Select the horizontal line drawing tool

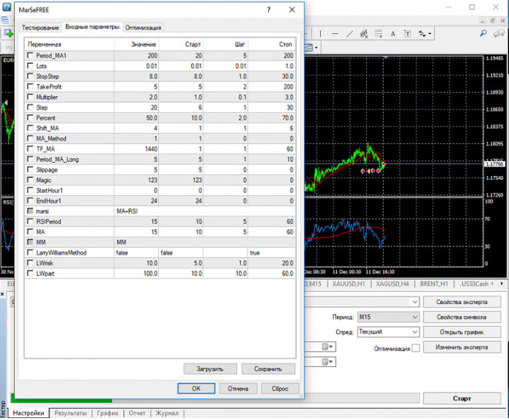click(335, 34)
